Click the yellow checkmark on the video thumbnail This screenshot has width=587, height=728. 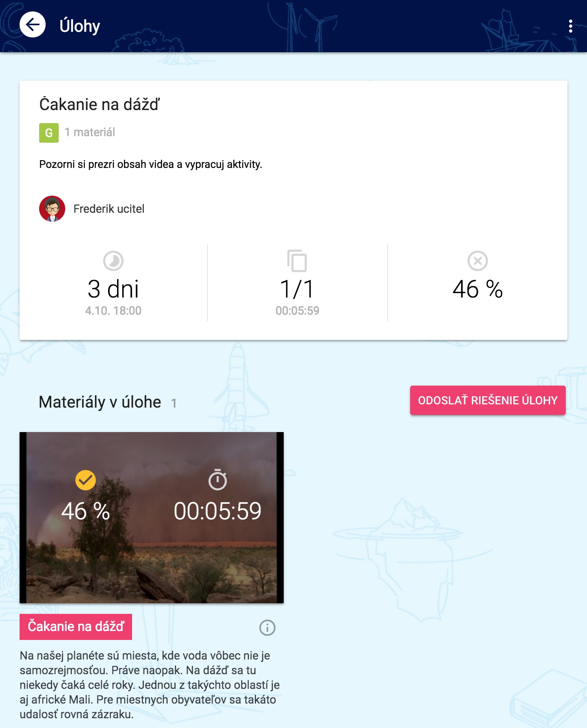[x=86, y=480]
